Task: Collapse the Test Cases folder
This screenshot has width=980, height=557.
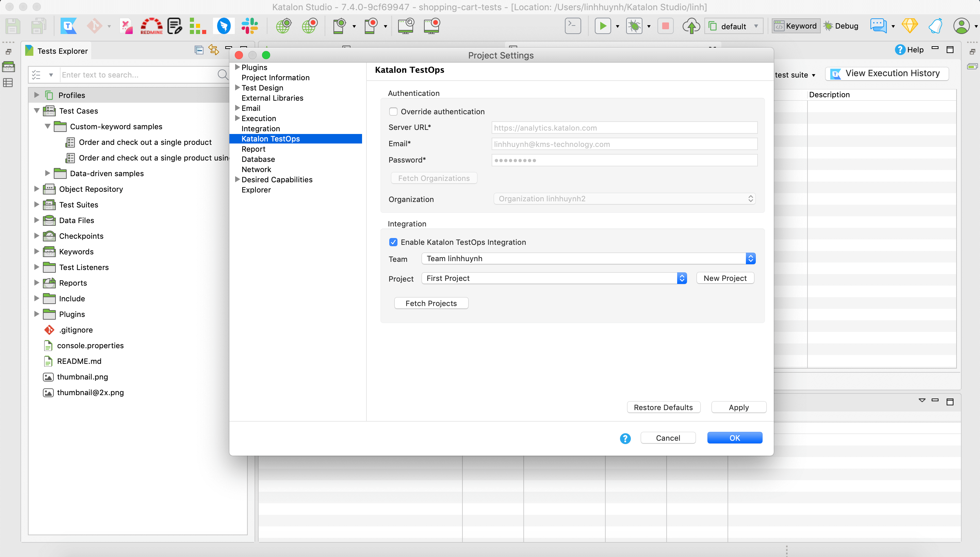Action: [37, 111]
